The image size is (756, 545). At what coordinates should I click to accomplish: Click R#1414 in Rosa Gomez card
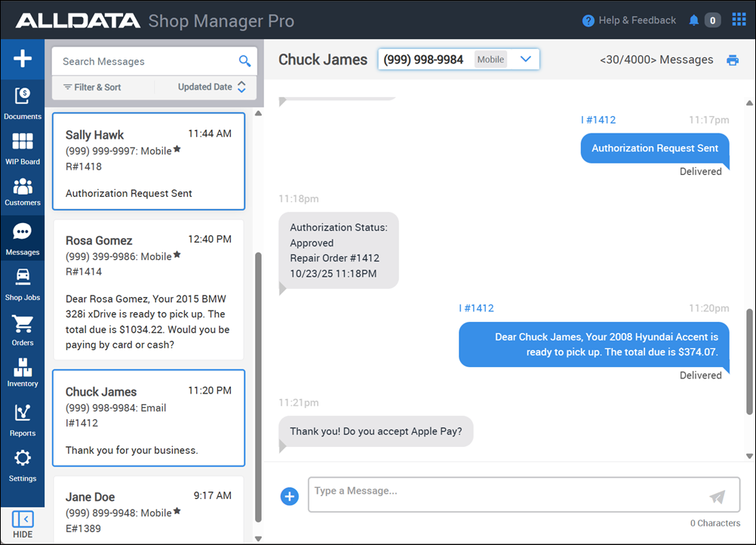tap(84, 272)
